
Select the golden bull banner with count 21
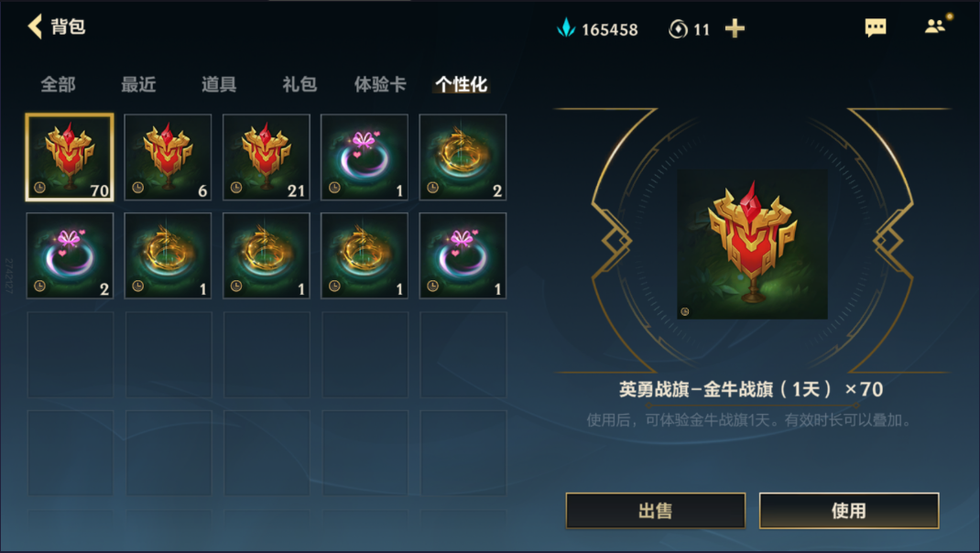point(267,157)
